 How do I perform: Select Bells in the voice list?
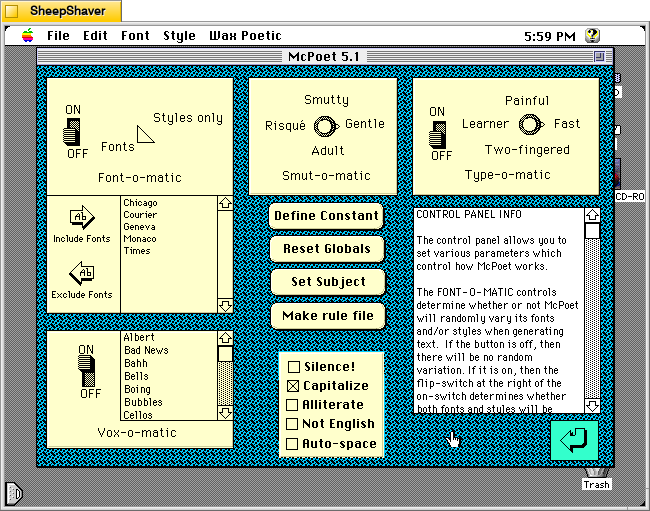(169, 376)
